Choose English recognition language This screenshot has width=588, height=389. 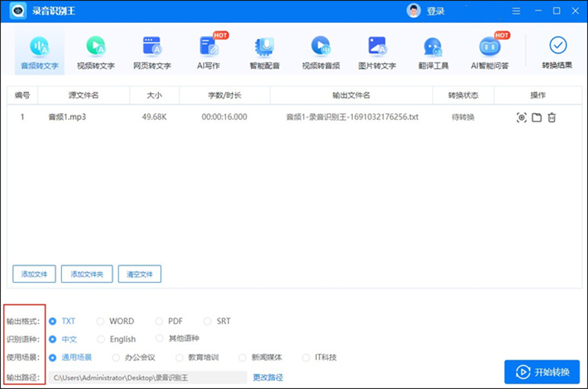(116, 339)
